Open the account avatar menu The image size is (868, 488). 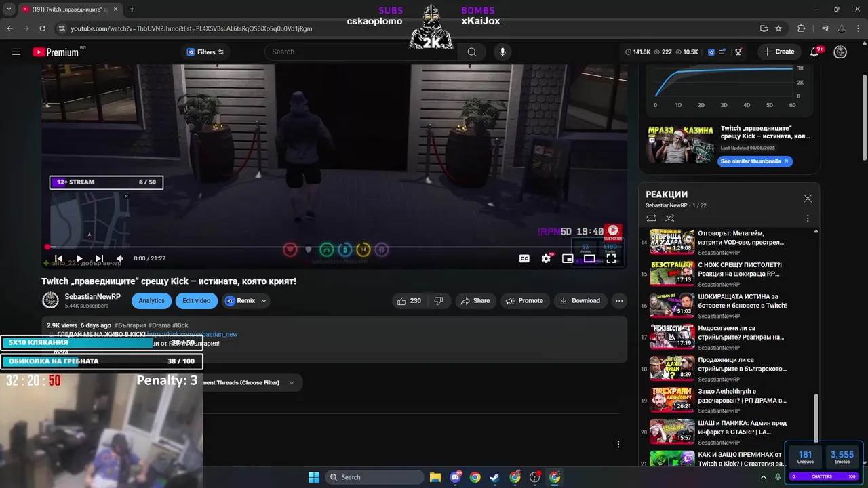click(840, 52)
